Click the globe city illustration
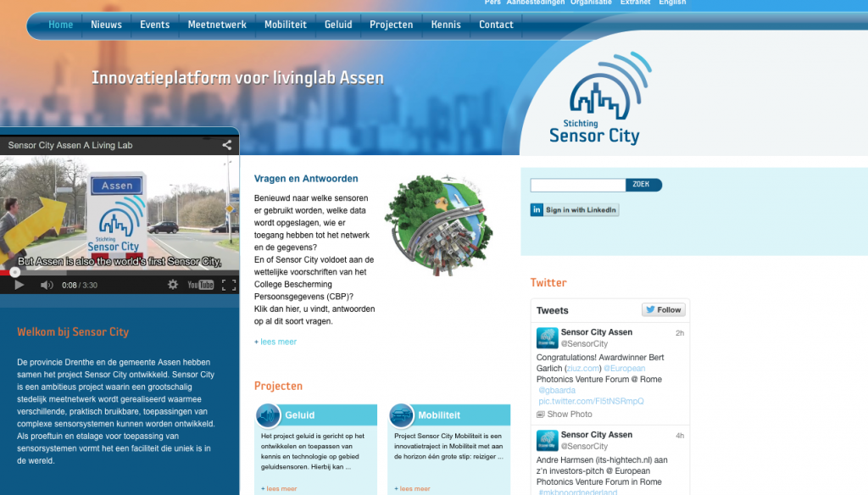Viewport: 868px width, 495px height. 439,225
